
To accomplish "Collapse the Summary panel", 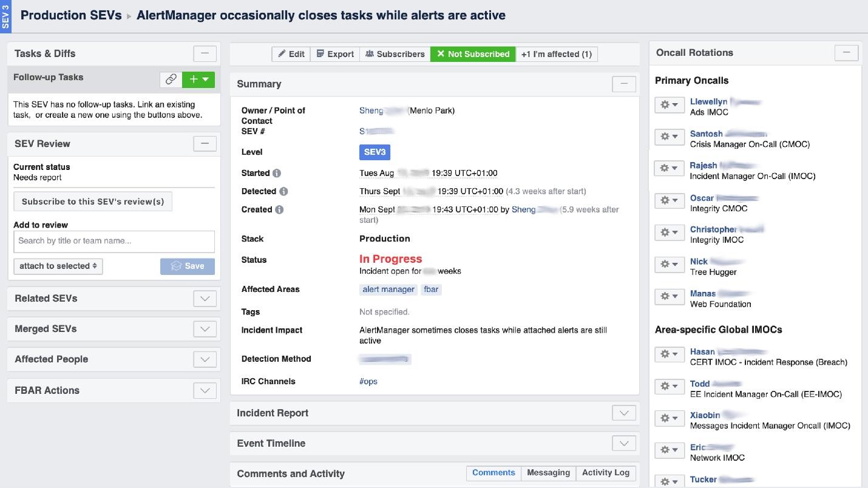I will coord(623,84).
